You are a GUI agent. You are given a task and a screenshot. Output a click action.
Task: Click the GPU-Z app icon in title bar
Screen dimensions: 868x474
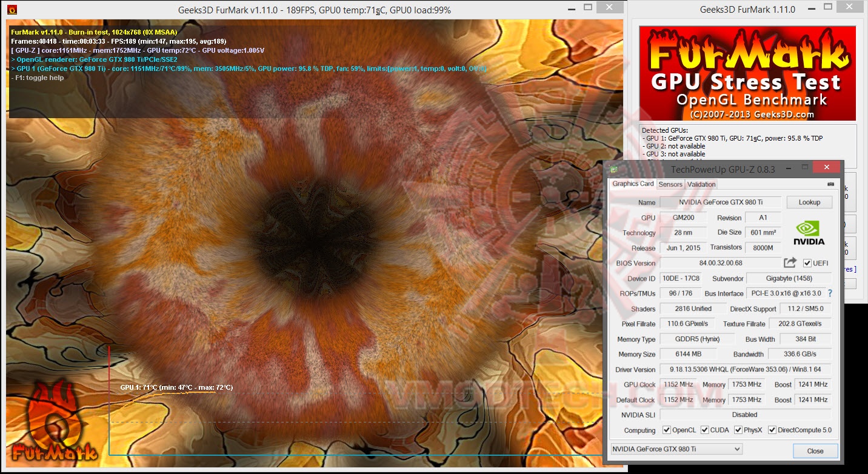[614, 169]
